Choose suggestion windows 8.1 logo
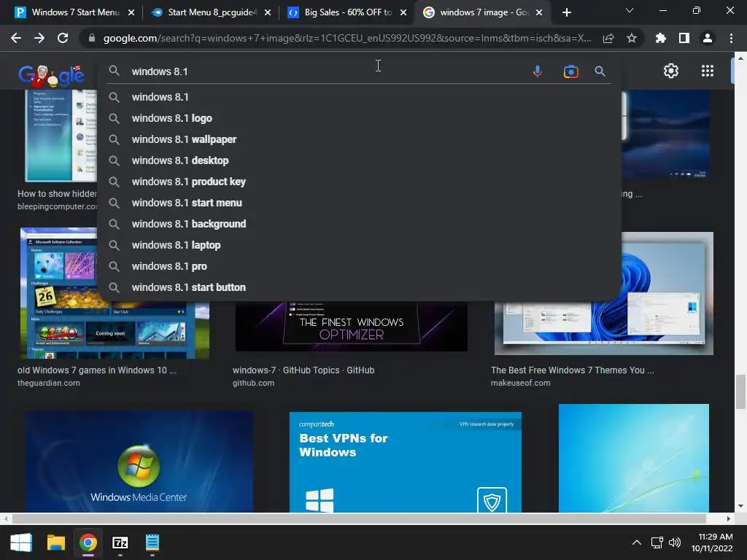 359,118
